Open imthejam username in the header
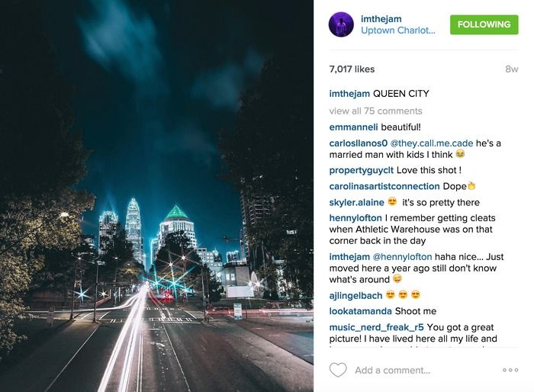 click(381, 19)
